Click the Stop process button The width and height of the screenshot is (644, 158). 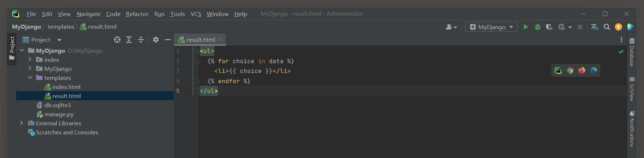(580, 27)
